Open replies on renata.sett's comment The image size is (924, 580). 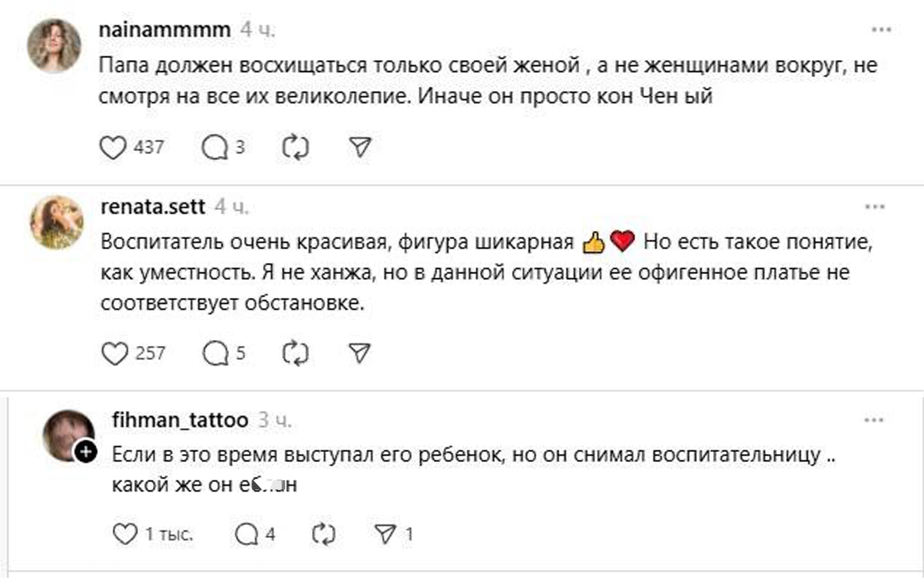[215, 354]
